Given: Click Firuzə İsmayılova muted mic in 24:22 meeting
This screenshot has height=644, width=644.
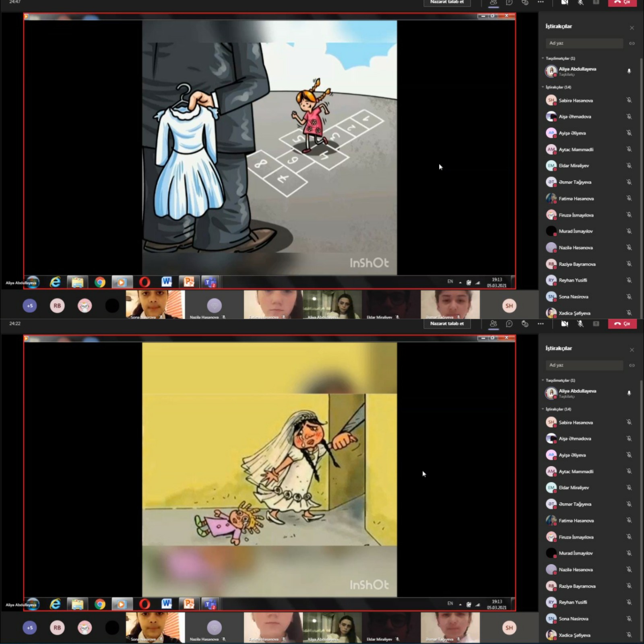Looking at the screenshot, I should click(629, 537).
